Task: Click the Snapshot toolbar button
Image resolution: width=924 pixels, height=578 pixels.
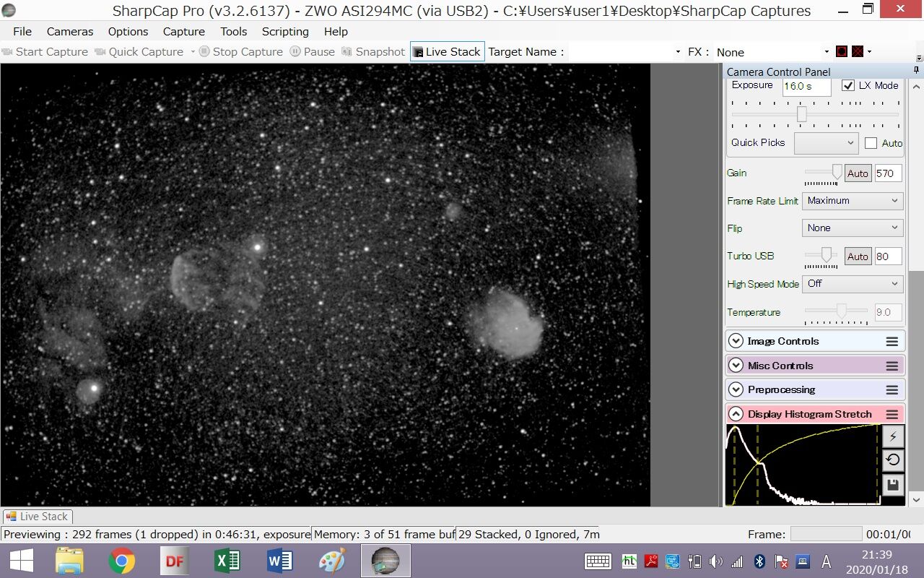Action: (373, 51)
